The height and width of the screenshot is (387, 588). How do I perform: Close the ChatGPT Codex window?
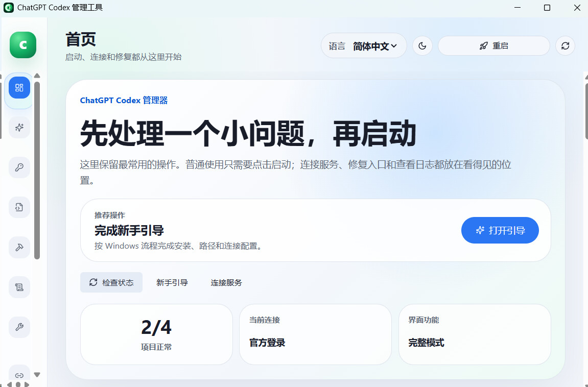coord(577,8)
